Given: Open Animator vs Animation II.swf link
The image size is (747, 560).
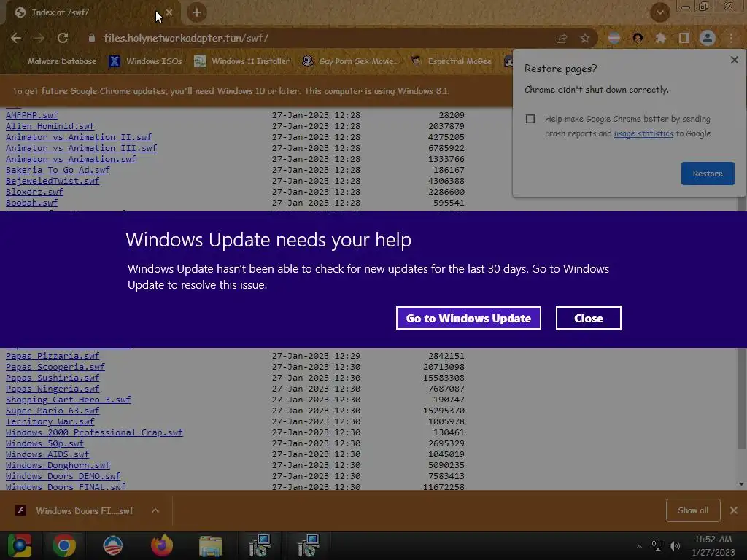Looking at the screenshot, I should coord(79,137).
